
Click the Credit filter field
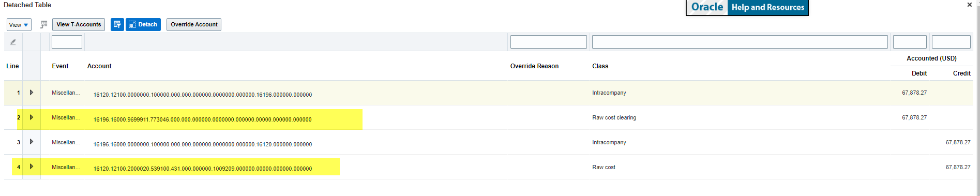(x=951, y=42)
